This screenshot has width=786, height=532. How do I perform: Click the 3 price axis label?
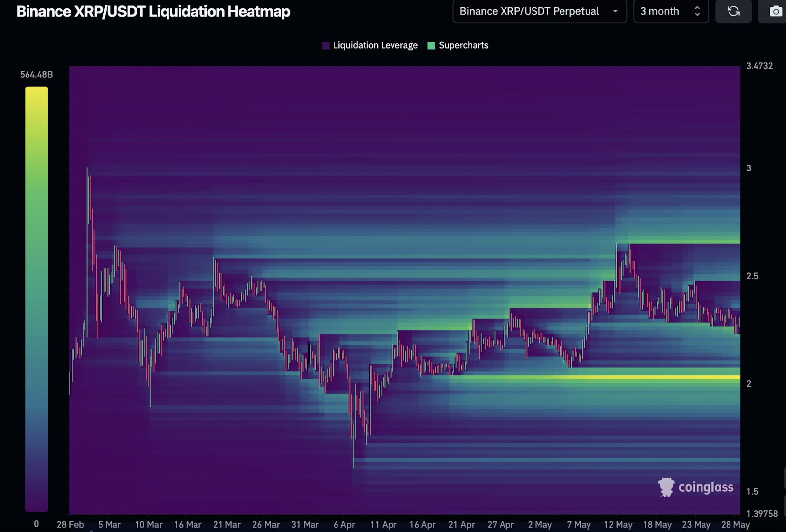pos(749,168)
